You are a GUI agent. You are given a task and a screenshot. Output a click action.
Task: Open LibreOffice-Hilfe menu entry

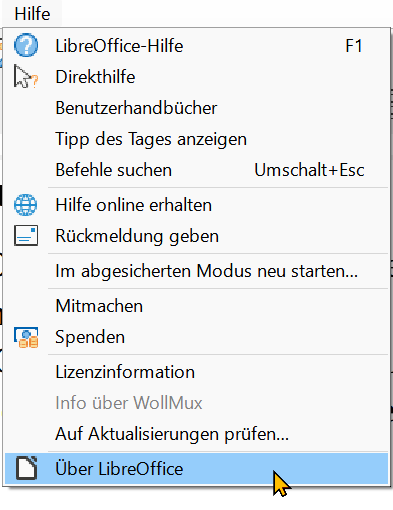coord(196,46)
